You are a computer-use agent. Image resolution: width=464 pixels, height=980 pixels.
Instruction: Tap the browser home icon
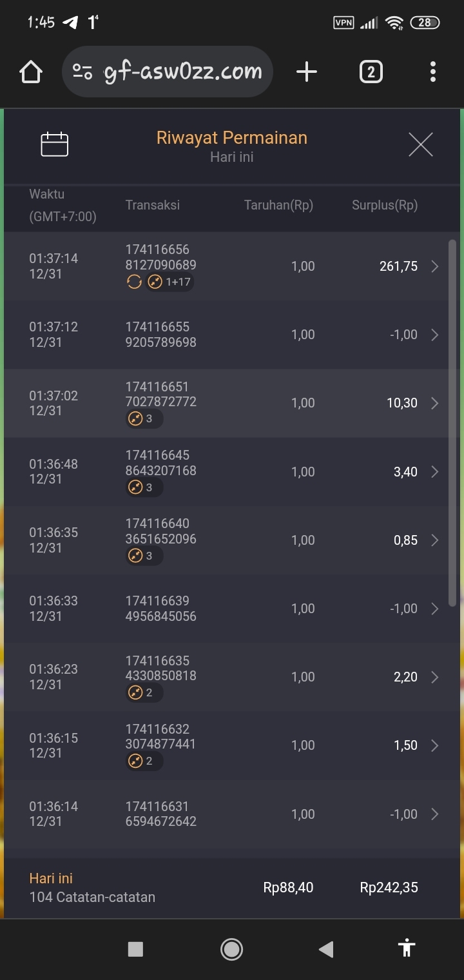pos(31,72)
